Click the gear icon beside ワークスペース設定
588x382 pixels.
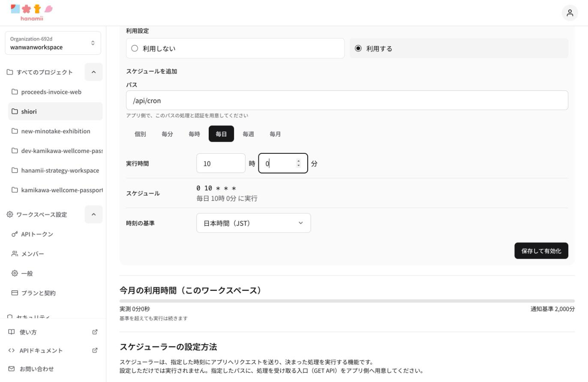coord(10,215)
